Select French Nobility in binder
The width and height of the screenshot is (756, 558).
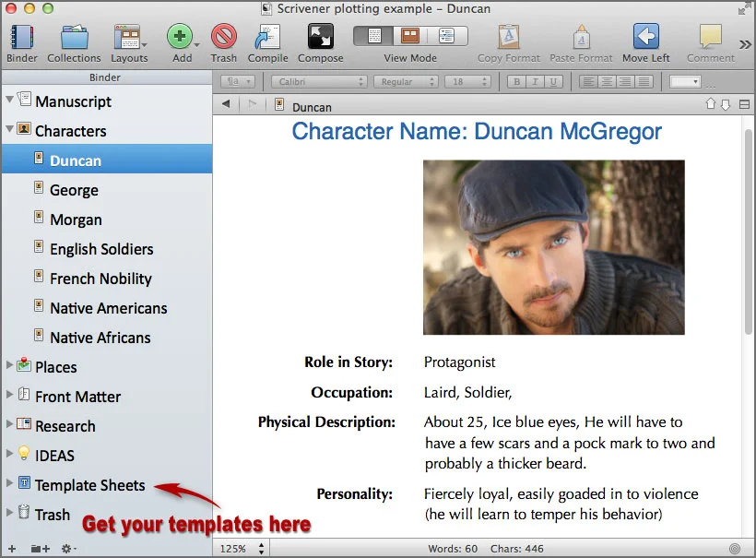tap(107, 278)
